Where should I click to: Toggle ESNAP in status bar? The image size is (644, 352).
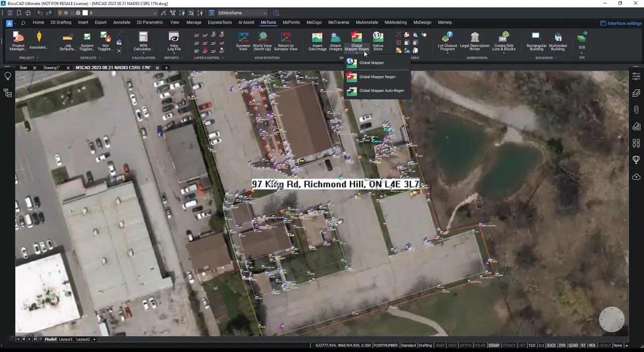click(x=494, y=345)
